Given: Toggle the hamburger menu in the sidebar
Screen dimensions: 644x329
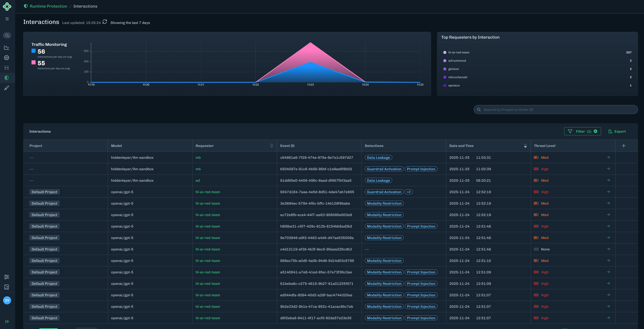Looking at the screenshot, I should 7,19.
